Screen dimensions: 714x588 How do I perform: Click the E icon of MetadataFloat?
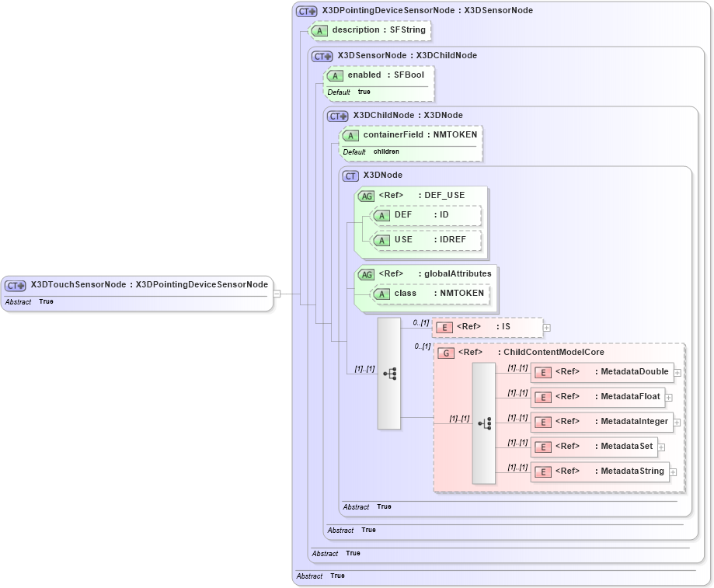coord(543,398)
